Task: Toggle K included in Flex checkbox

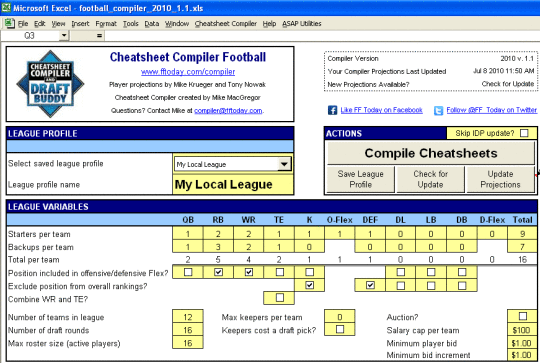Action: 310,272
